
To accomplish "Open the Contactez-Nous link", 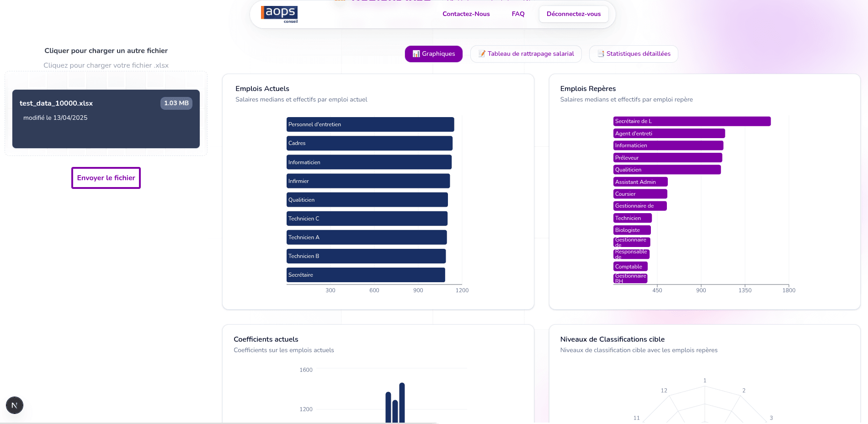I will [466, 14].
